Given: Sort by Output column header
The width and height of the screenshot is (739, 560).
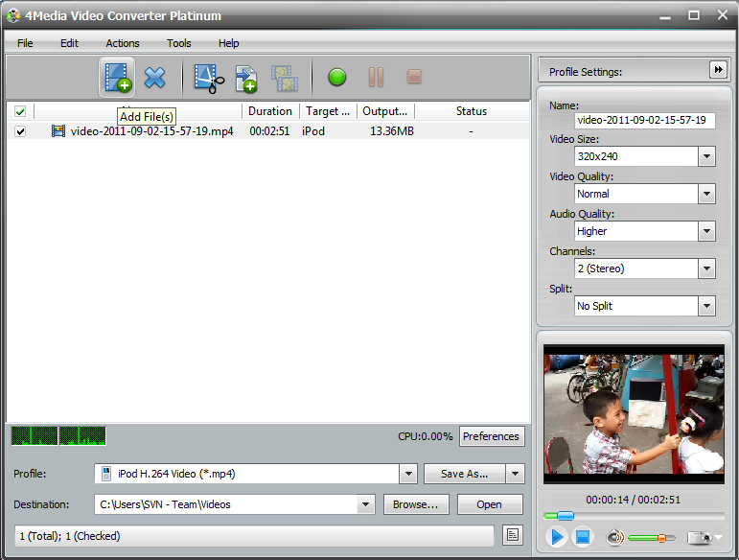Looking at the screenshot, I should (385, 111).
